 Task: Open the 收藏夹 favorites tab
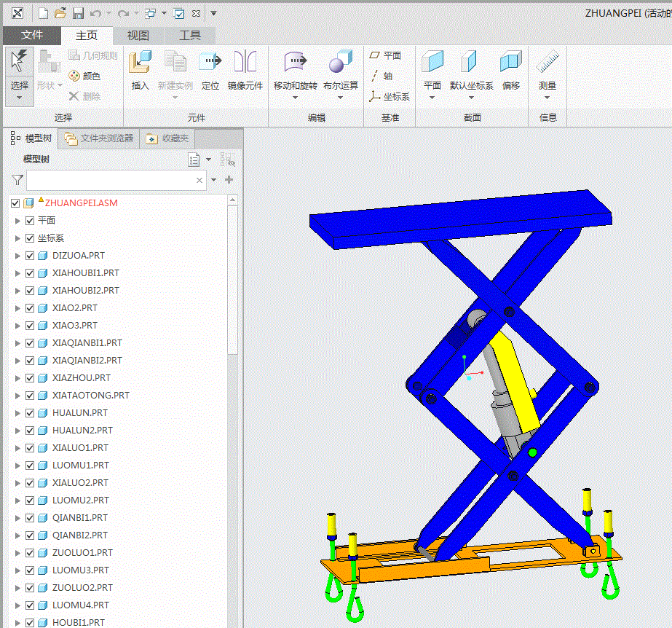pyautogui.click(x=167, y=138)
